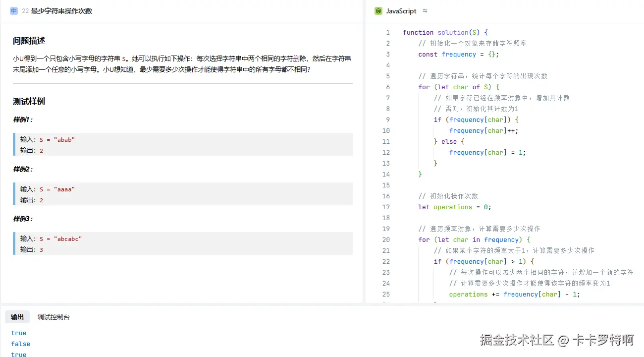This screenshot has width=644, height=357.
Task: Switch to the 调试控制台 tab
Action: click(54, 317)
